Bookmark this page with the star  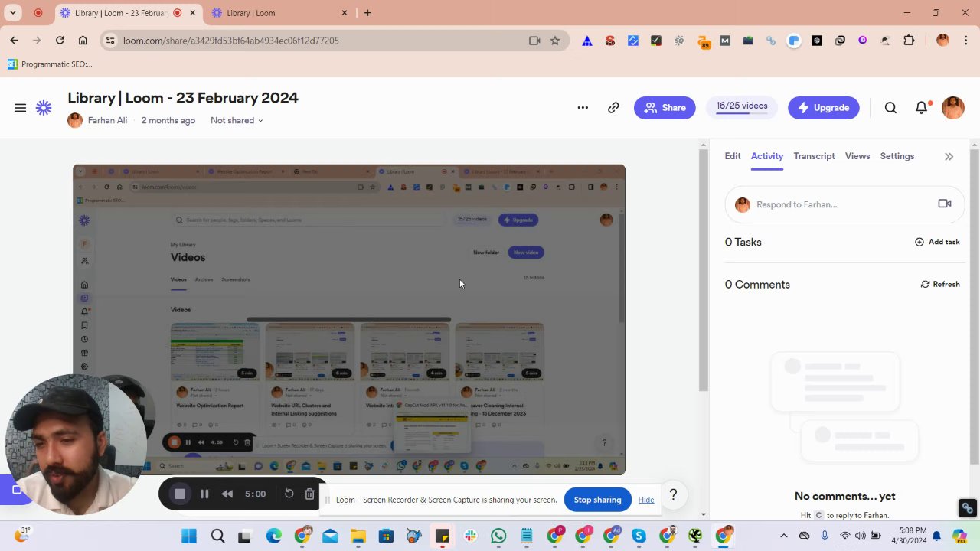tap(555, 41)
